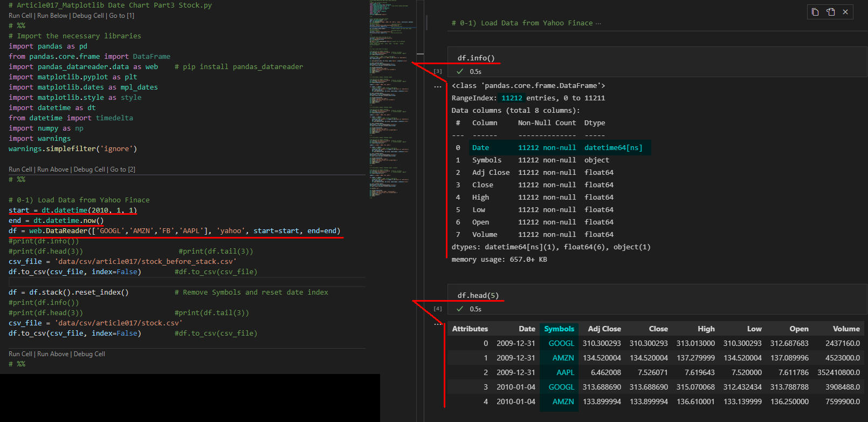Click the Attributes column header
Screen dimensions: 868x422
click(470, 329)
